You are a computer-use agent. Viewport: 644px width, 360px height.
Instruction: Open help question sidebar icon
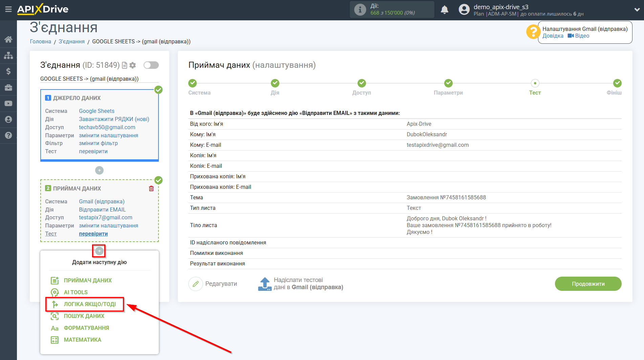tap(8, 135)
